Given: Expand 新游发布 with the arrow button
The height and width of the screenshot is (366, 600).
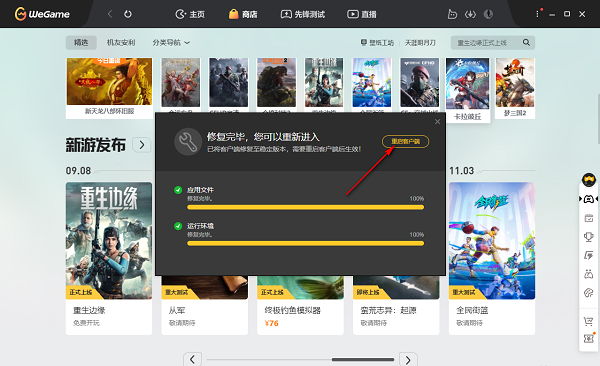Looking at the screenshot, I should point(142,145).
